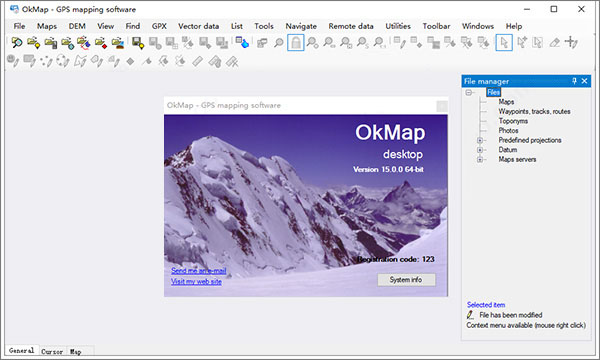Open the Vector data menu

[x=199, y=26]
